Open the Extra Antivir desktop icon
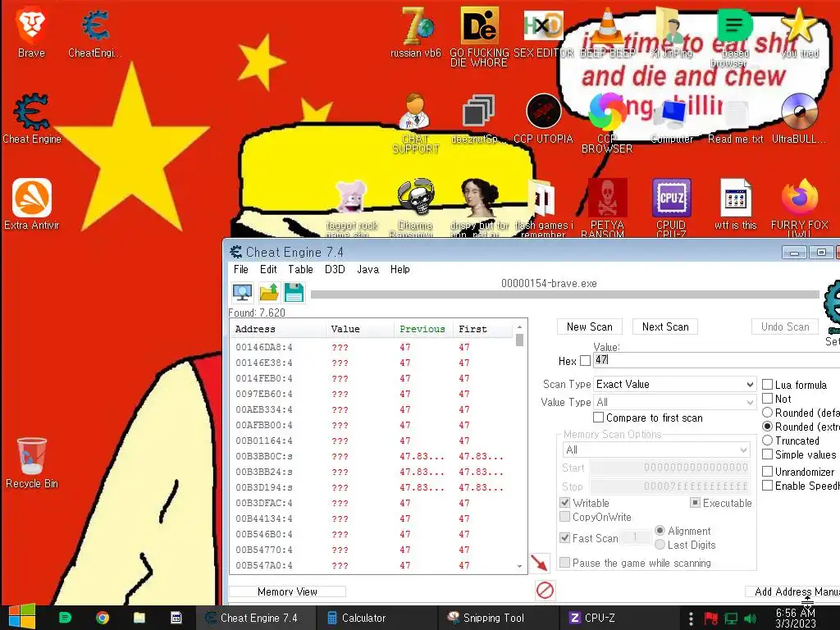This screenshot has height=630, width=840. click(32, 204)
